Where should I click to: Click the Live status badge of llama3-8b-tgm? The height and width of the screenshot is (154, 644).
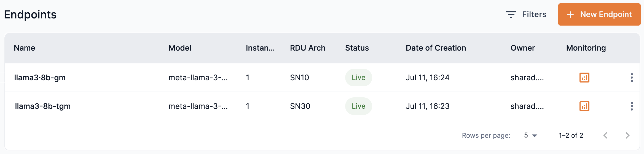point(358,106)
